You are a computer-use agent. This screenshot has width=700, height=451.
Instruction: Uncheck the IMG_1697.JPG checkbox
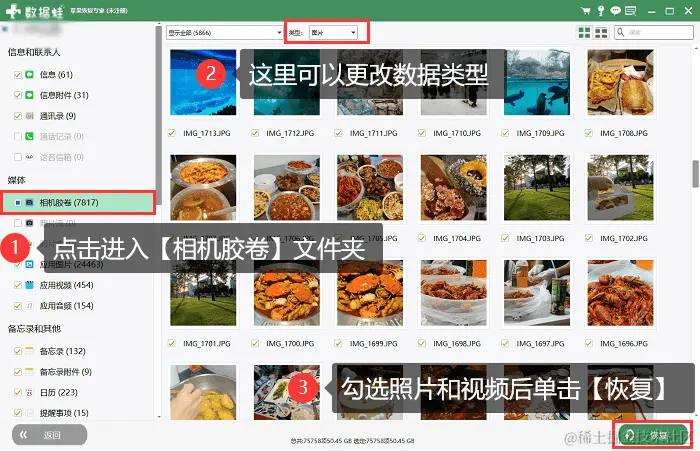click(x=505, y=343)
